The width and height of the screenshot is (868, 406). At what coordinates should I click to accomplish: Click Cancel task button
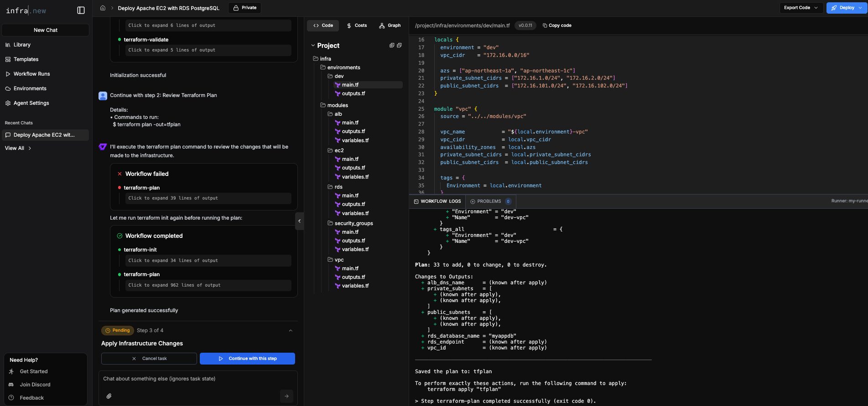point(149,359)
